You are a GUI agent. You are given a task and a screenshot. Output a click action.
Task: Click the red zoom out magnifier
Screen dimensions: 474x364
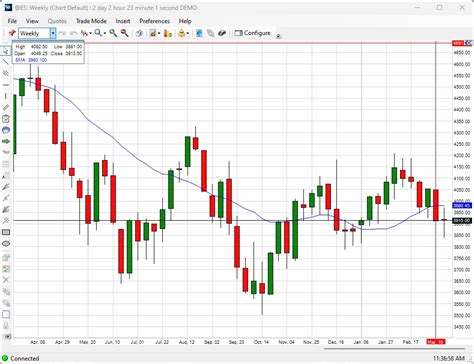(x=125, y=33)
